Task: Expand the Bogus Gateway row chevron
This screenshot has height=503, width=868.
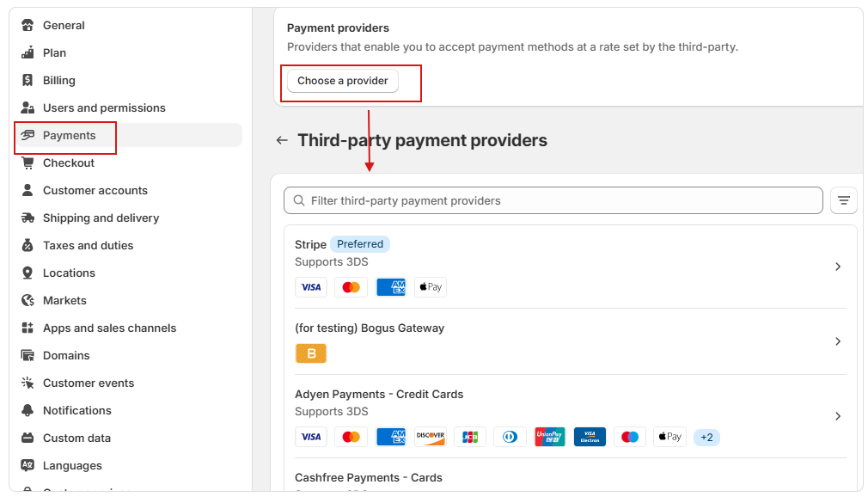Action: (838, 341)
